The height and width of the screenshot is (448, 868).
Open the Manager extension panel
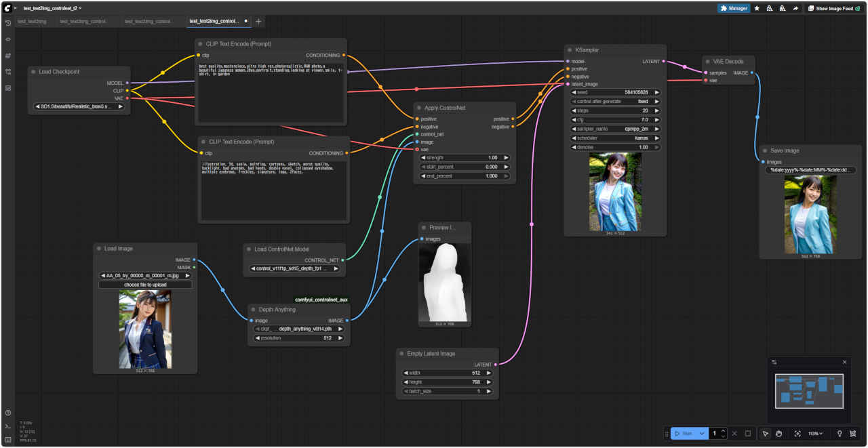[734, 8]
